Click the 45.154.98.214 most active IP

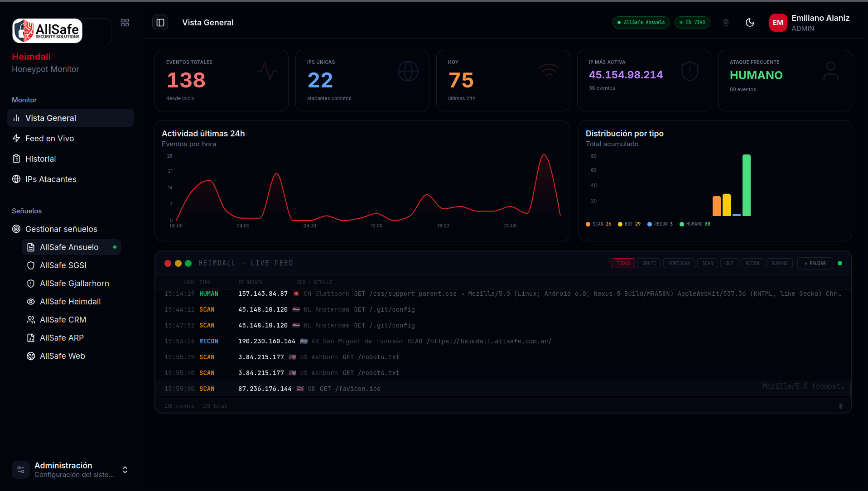tap(626, 75)
